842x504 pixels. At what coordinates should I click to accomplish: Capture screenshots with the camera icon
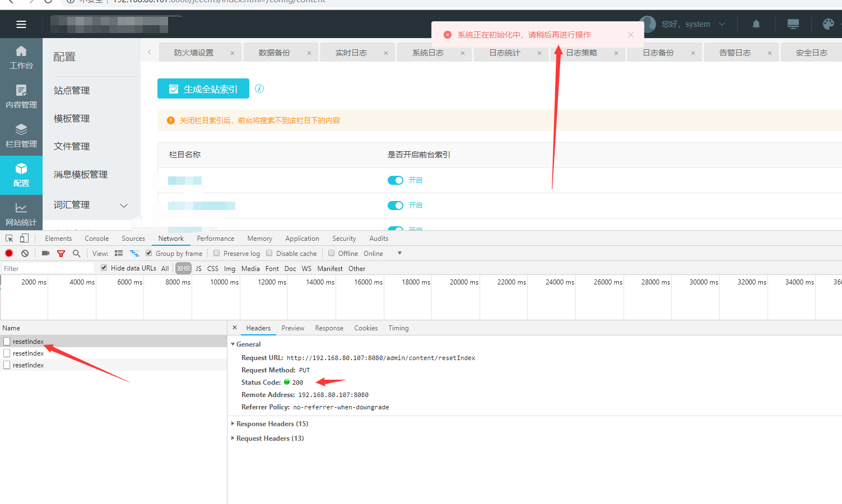click(45, 254)
